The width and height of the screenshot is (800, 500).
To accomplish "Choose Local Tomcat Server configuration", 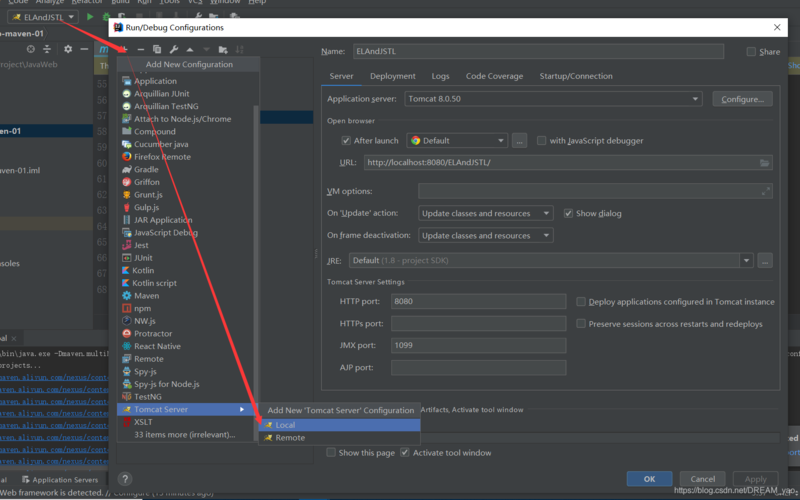I will (339, 425).
